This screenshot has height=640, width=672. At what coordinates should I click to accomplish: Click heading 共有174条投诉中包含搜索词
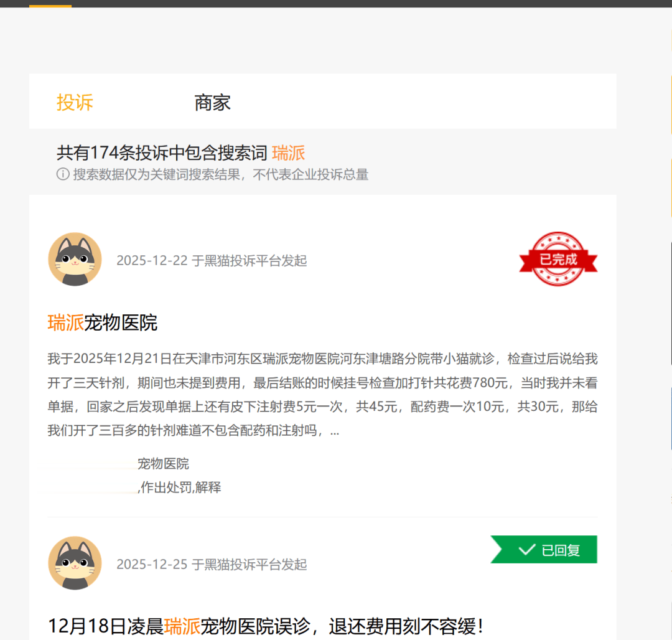(162, 153)
